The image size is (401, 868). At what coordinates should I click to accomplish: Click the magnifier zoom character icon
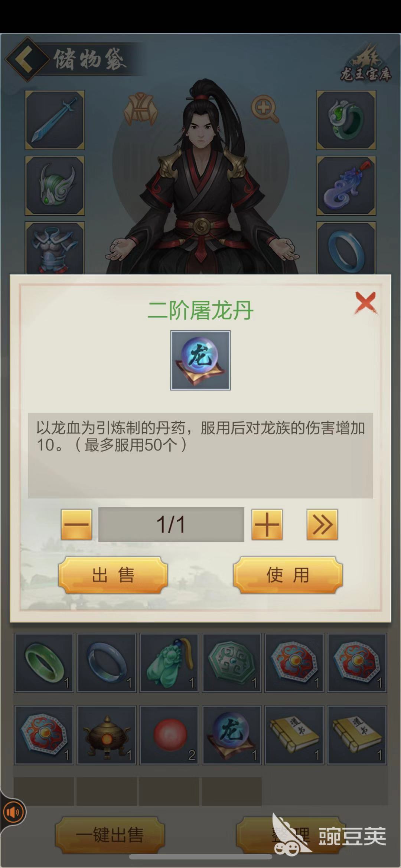tap(264, 108)
